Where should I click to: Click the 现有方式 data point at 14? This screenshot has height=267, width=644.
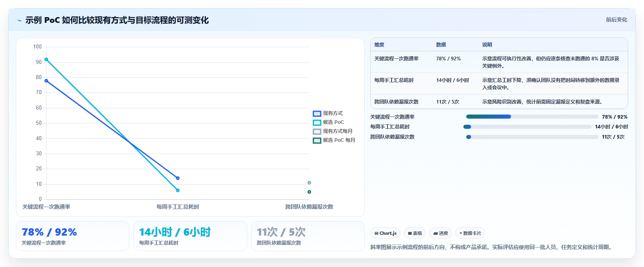pos(178,178)
